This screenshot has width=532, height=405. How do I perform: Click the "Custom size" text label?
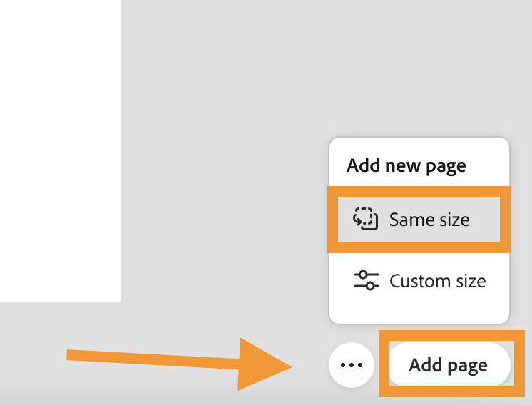(x=437, y=281)
